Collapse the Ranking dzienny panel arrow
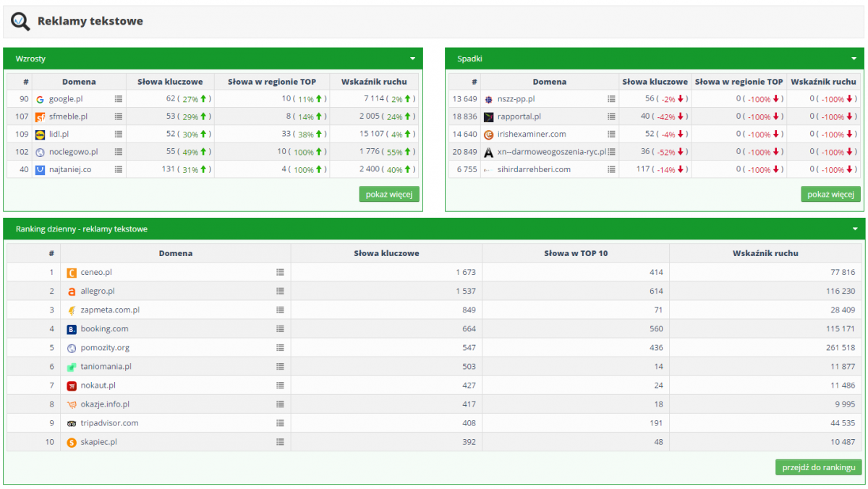The image size is (868, 489). [x=854, y=229]
